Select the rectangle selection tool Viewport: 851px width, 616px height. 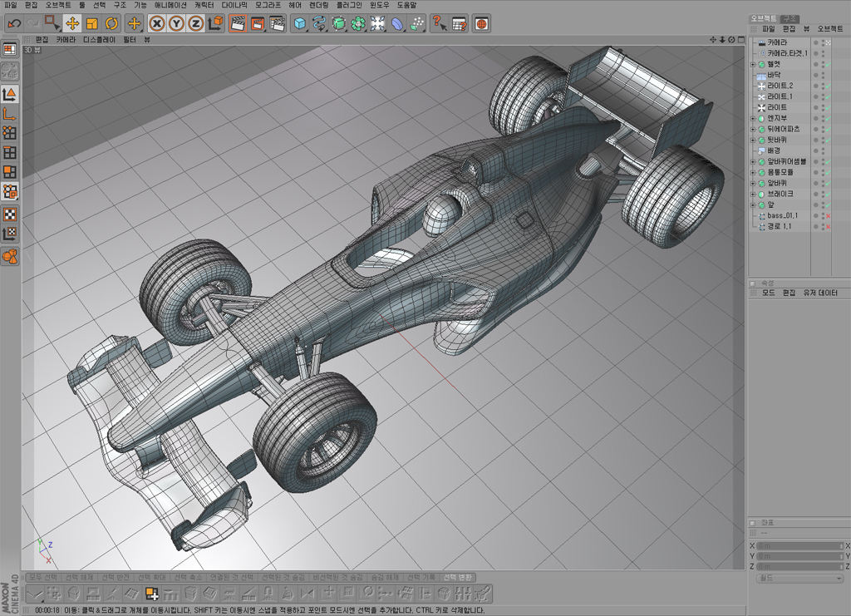coord(52,23)
